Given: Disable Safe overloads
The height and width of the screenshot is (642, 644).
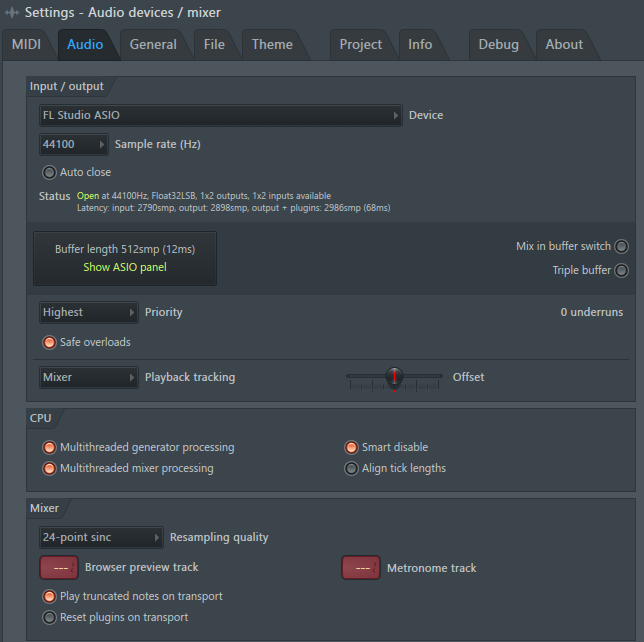Looking at the screenshot, I should click(x=49, y=342).
